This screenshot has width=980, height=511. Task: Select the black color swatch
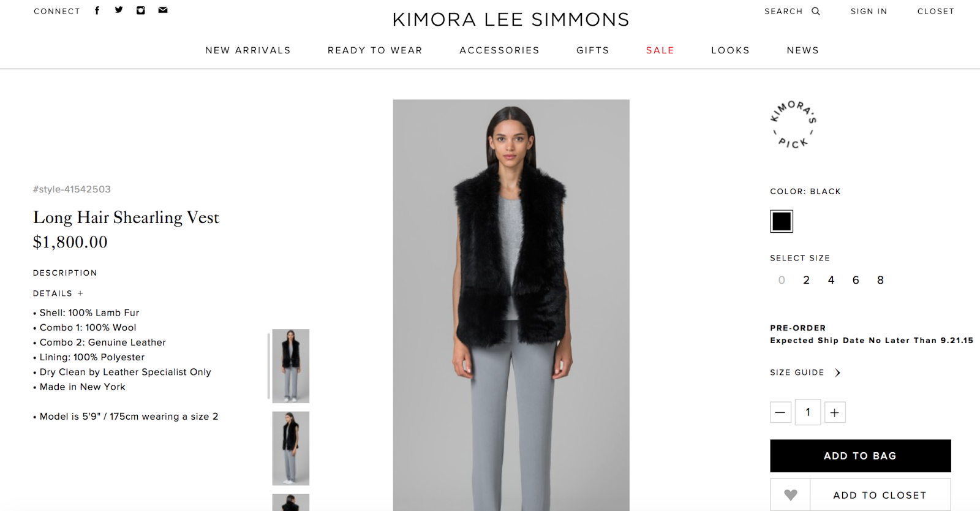click(782, 221)
